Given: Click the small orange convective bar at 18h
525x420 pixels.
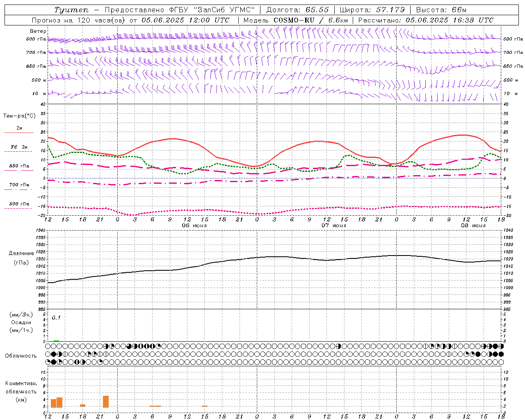Looking at the screenshot, I should pyautogui.click(x=82, y=405).
